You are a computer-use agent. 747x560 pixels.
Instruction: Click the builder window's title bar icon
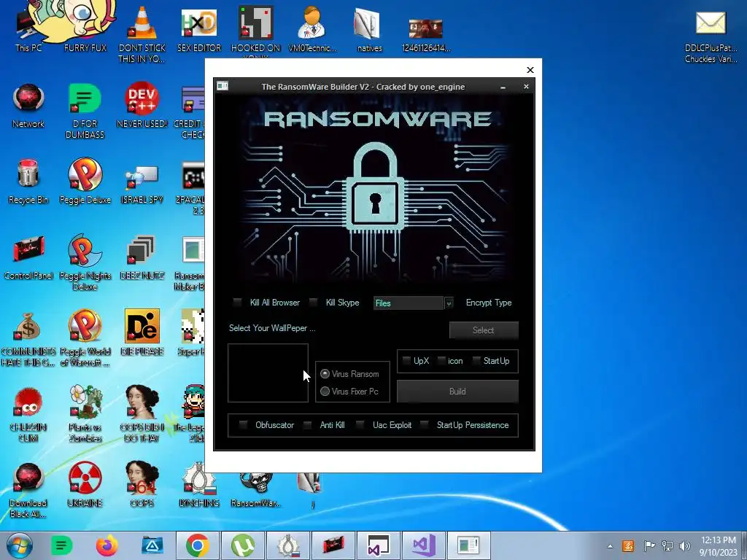point(222,86)
